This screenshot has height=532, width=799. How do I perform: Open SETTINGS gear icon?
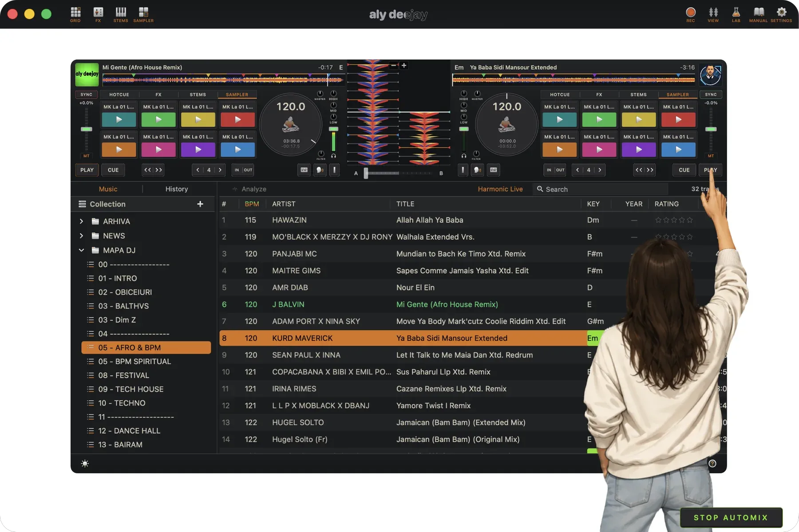pyautogui.click(x=781, y=14)
